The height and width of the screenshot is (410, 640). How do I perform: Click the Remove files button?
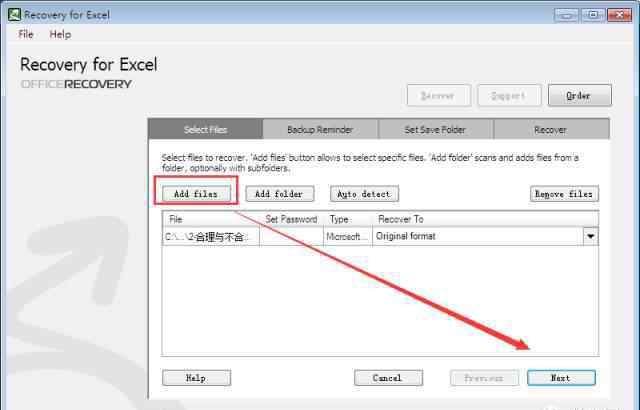click(x=564, y=194)
